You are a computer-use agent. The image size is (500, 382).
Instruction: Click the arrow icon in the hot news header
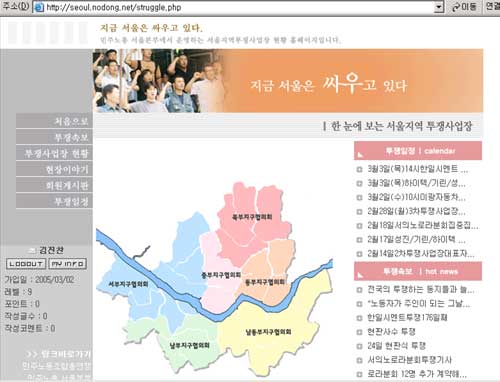360,275
